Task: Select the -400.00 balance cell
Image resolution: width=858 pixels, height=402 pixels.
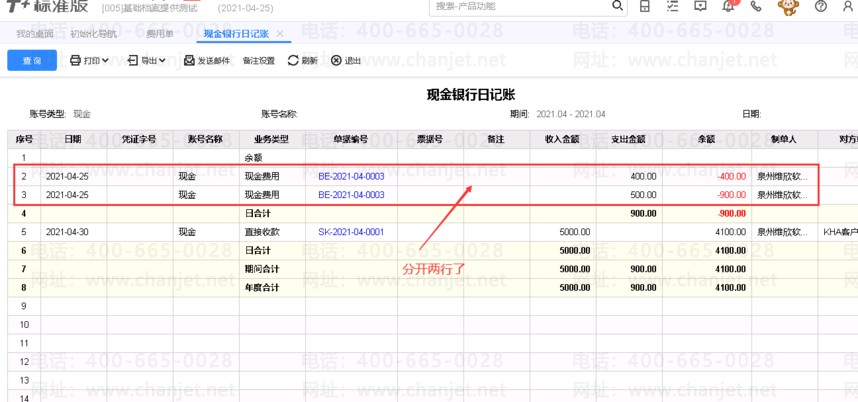Action: pos(706,177)
